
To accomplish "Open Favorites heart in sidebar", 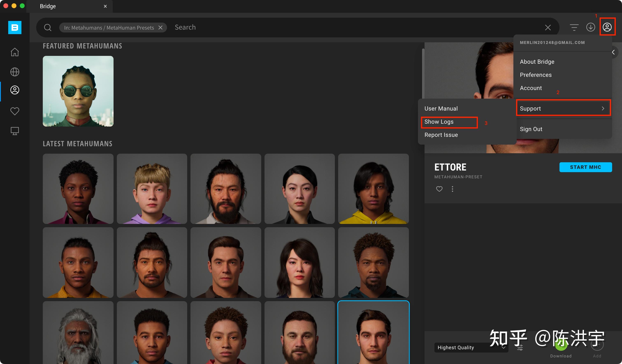I will (15, 111).
